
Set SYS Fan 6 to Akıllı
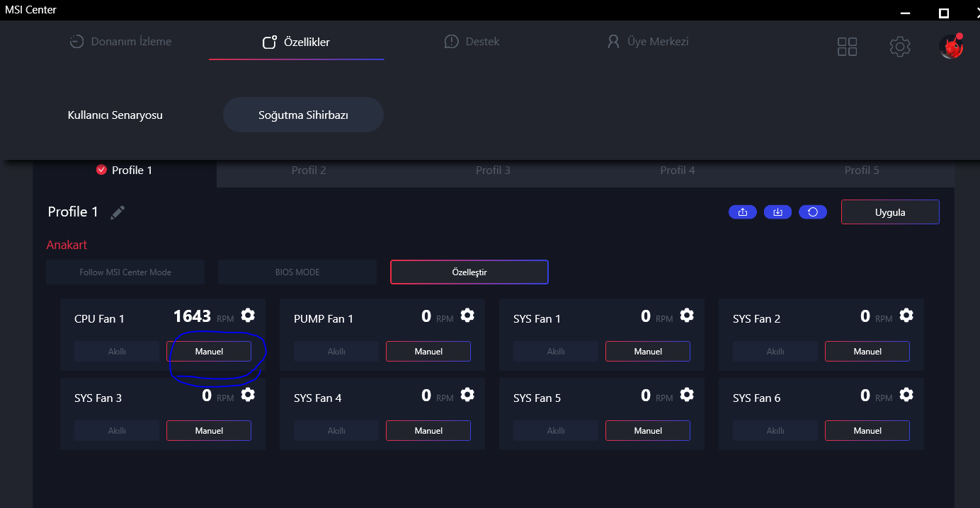pyautogui.click(x=775, y=431)
